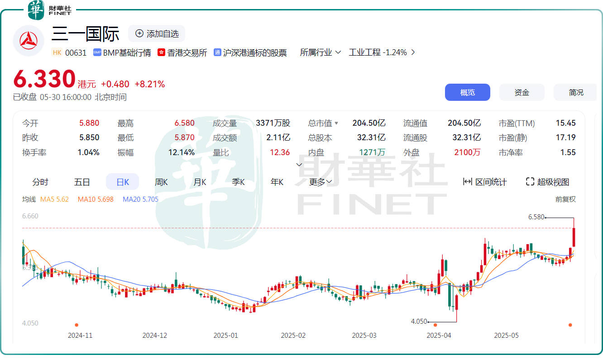The width and height of the screenshot is (603, 364).
Task: Click the 超级视图 button
Action: point(548,182)
